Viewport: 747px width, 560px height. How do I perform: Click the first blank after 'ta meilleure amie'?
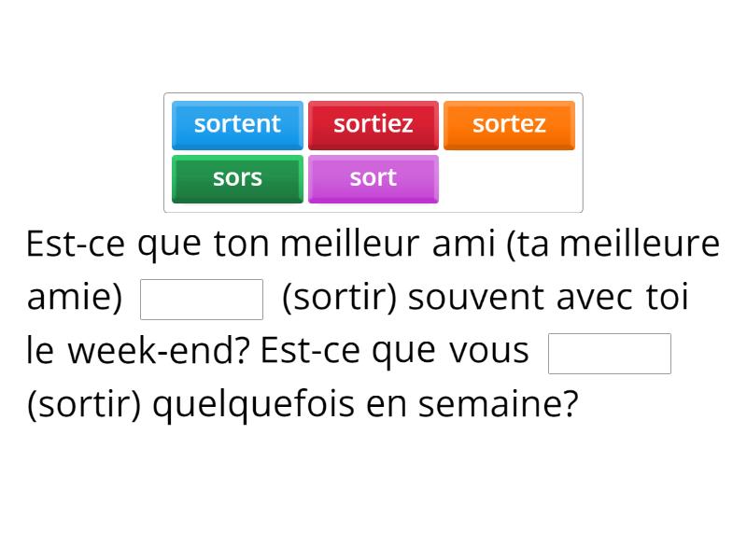coord(202,299)
